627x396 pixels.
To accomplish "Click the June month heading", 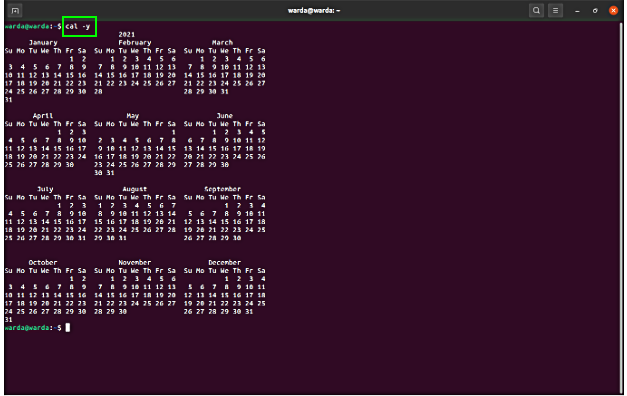I will point(224,116).
